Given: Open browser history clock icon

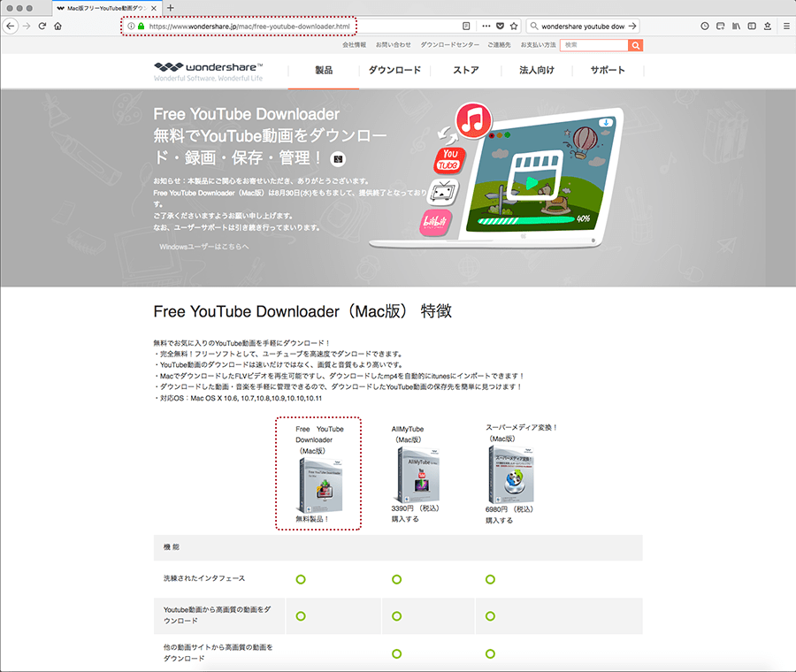Looking at the screenshot, I should (x=705, y=26).
